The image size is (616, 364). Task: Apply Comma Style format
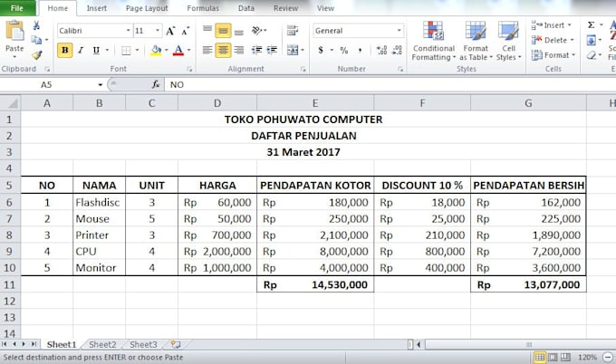360,51
